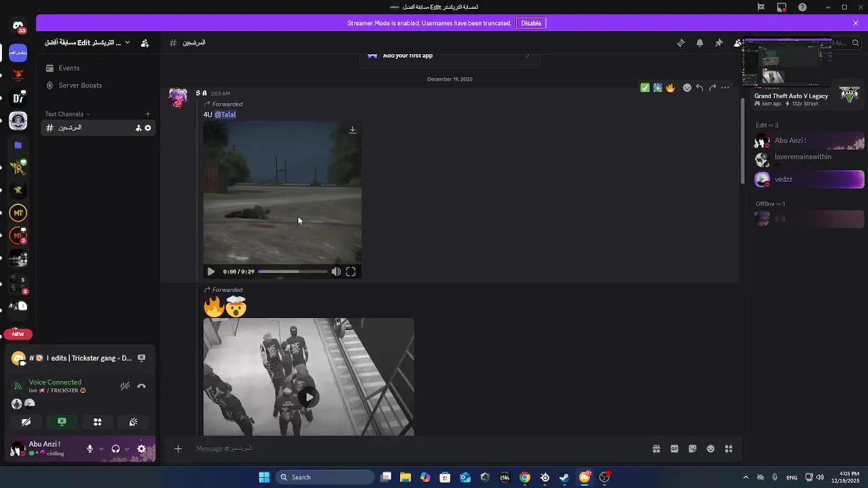Screen dimensions: 868x488
Task: Reply to message using arrow icon
Action: click(699, 87)
